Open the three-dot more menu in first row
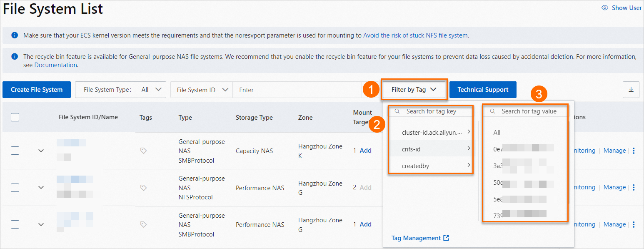The width and height of the screenshot is (644, 249). coord(634,151)
